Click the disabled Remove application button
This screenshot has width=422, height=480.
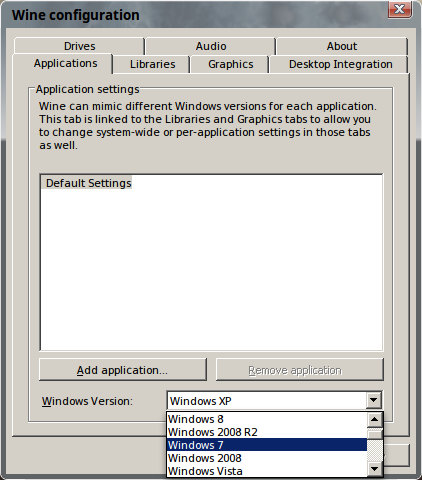tap(300, 370)
